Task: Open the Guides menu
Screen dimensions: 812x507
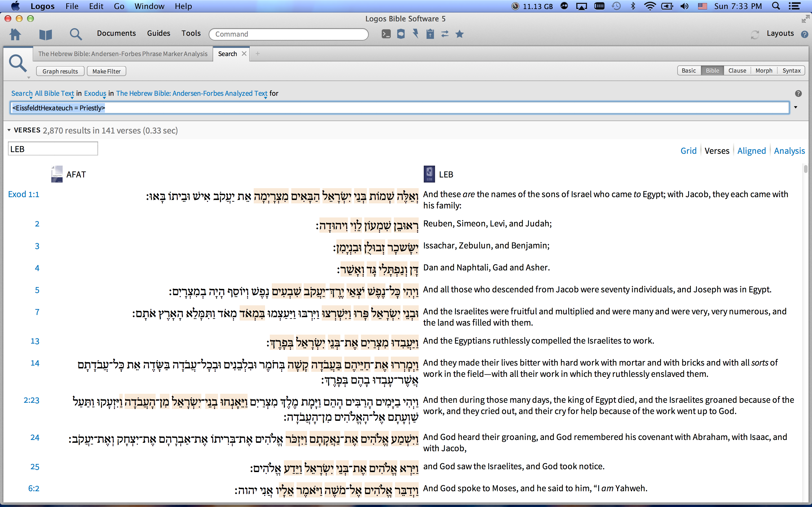Action: [158, 33]
